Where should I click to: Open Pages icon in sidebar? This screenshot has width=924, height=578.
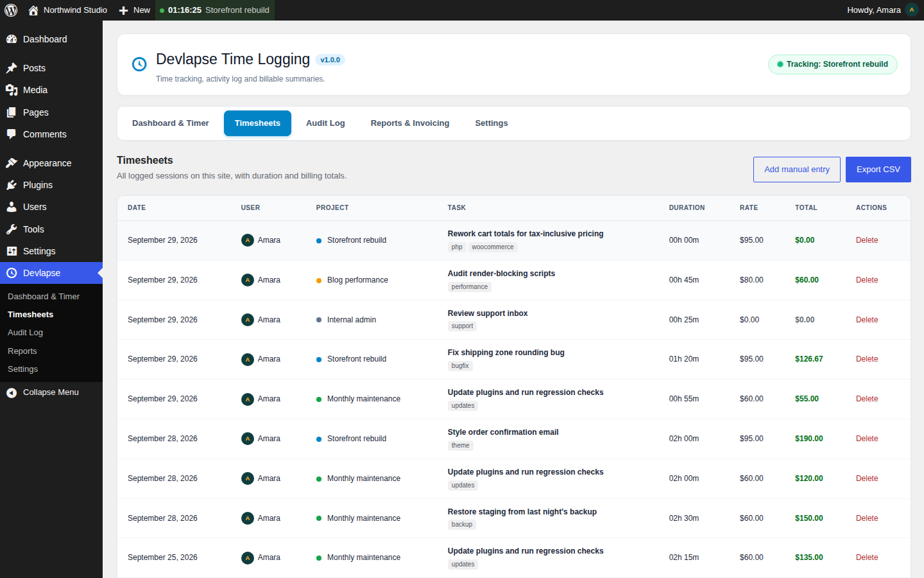12,112
